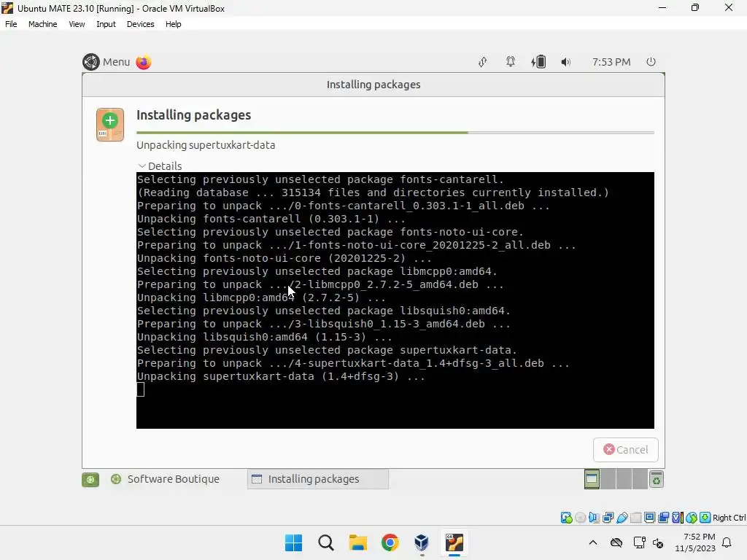
Task: Open the notifications bell in MATE panel
Action: pos(510,62)
